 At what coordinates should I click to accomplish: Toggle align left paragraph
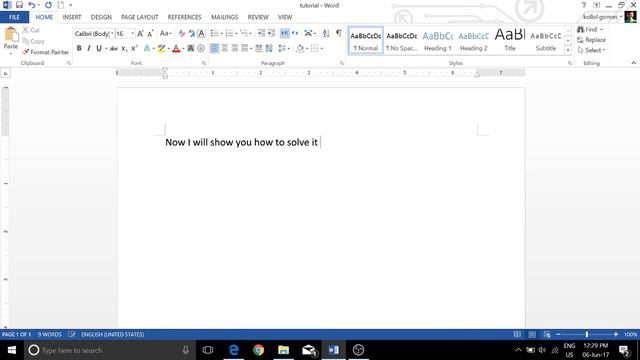(x=214, y=48)
